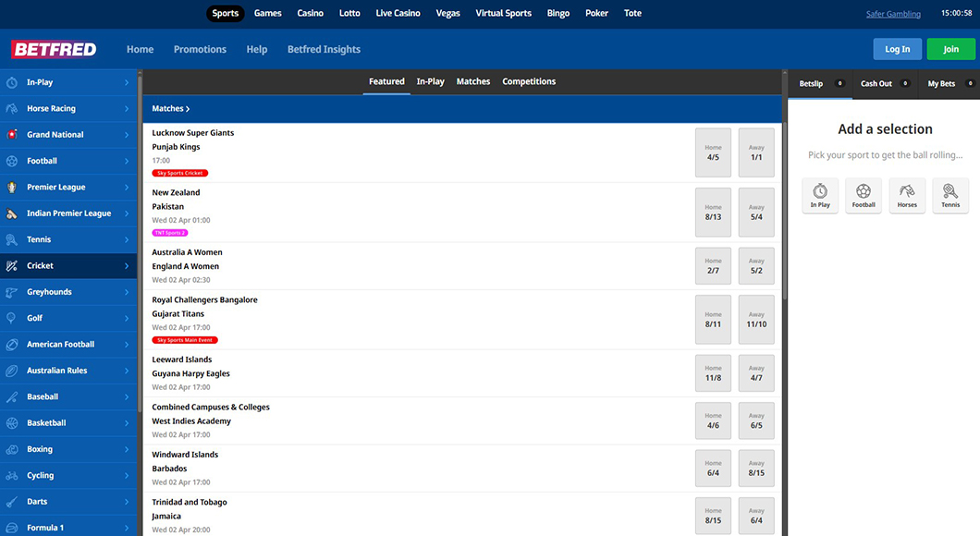The width and height of the screenshot is (980, 536).
Task: Click the Premier League trophy icon
Action: coord(12,188)
